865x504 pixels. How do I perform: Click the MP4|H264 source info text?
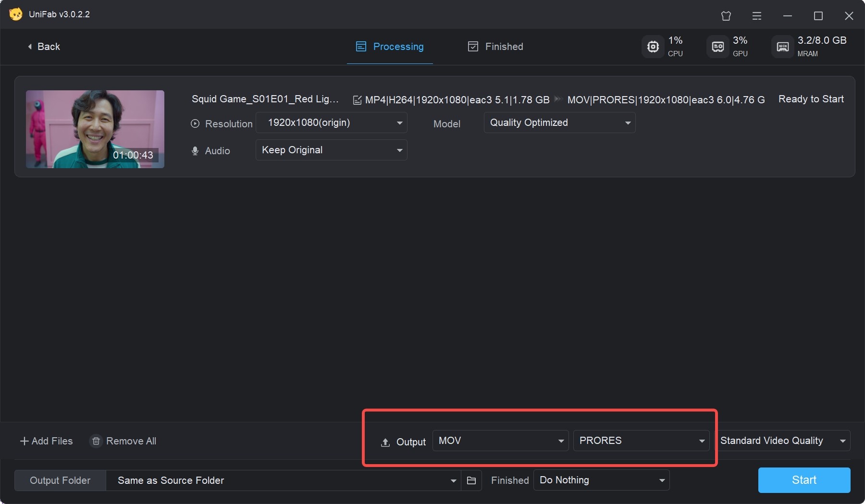[x=457, y=100]
